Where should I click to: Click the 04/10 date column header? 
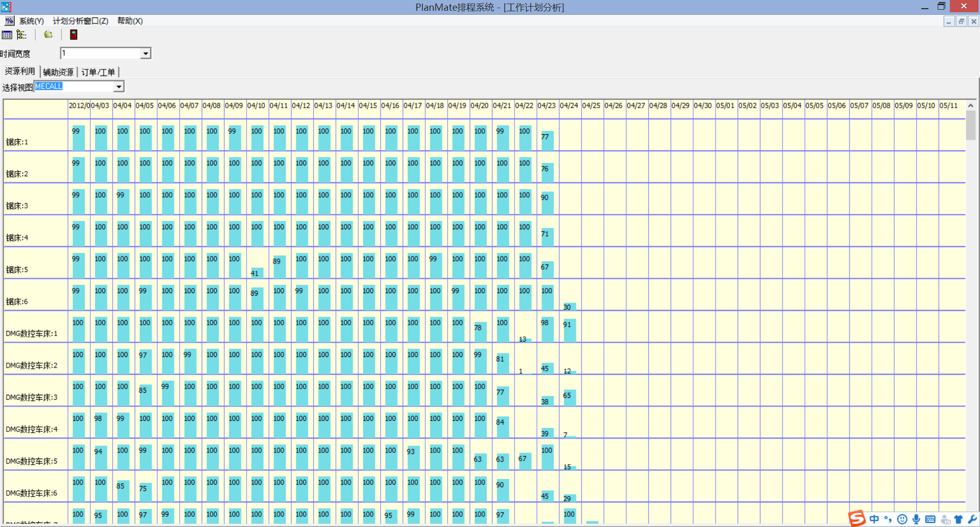(256, 106)
